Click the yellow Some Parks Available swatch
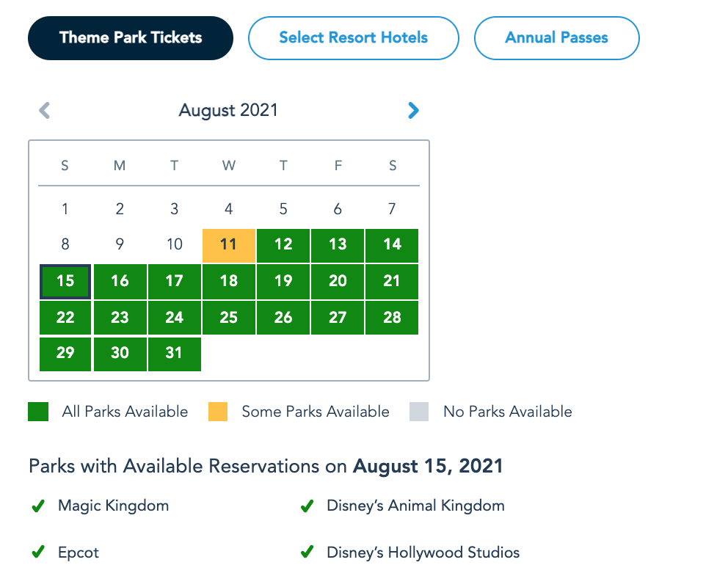The image size is (728, 587). [218, 412]
